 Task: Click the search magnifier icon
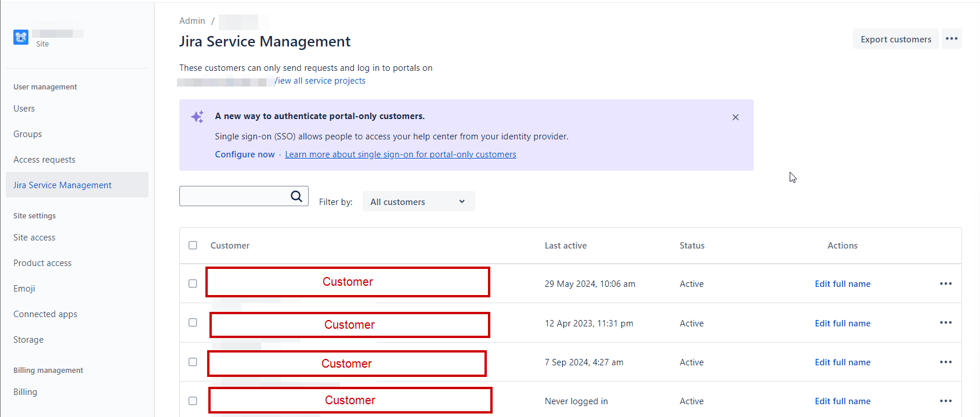296,196
